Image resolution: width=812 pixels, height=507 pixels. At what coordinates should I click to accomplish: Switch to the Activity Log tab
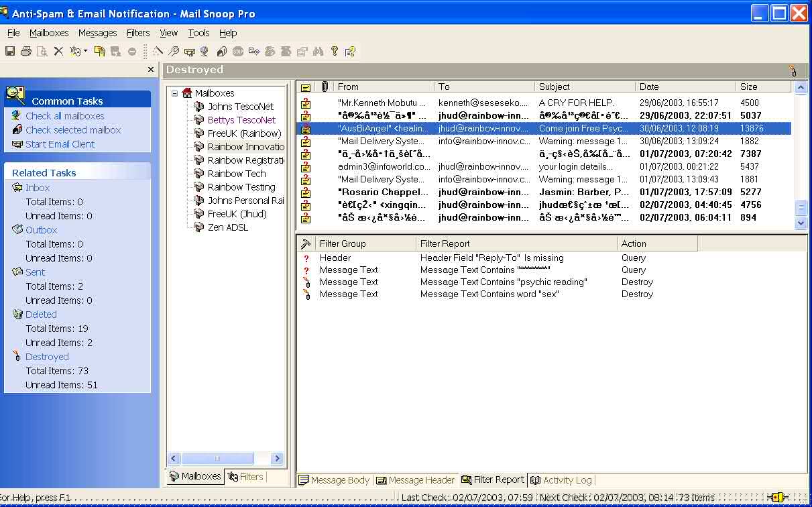(561, 480)
